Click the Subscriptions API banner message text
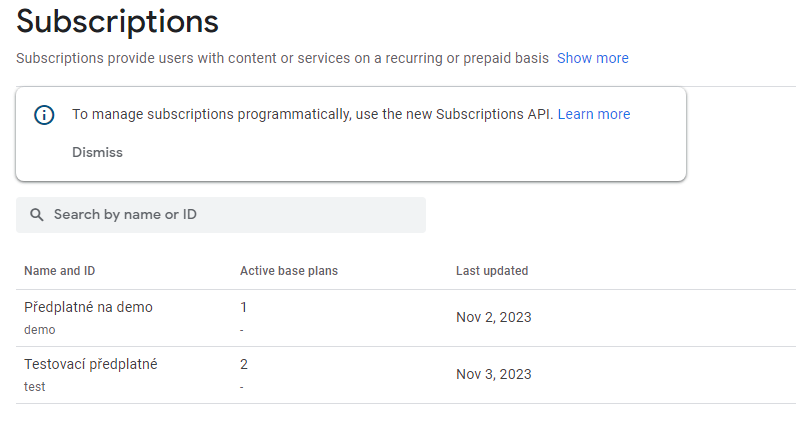This screenshot has height=434, width=796. pyautogui.click(x=312, y=114)
